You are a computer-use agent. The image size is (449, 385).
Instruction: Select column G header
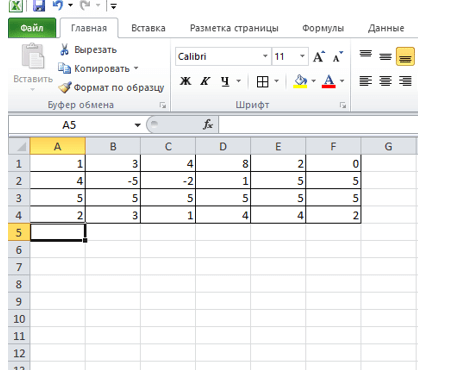388,146
